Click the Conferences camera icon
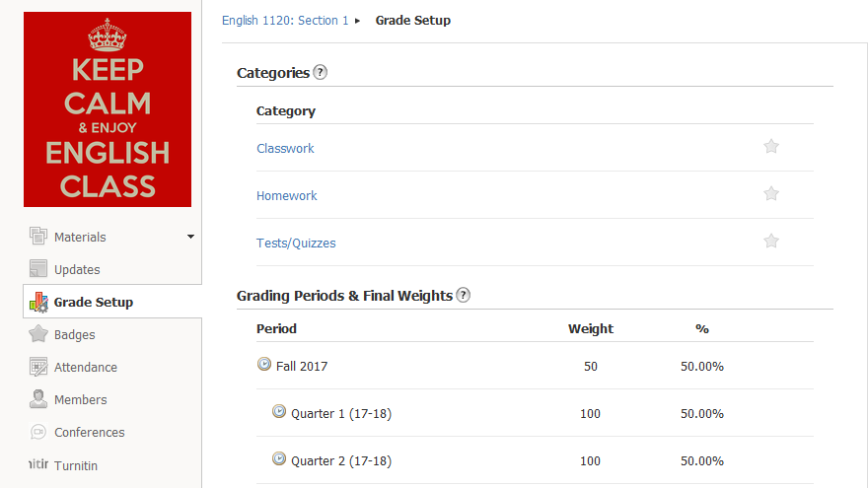Screen dimensions: 868x488 38,432
